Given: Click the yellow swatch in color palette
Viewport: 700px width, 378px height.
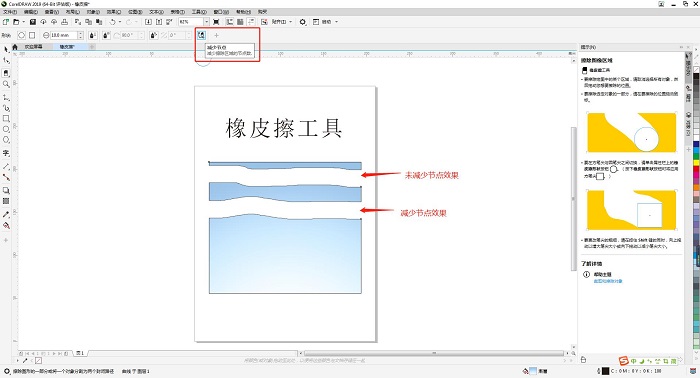Looking at the screenshot, I should pos(696,163).
